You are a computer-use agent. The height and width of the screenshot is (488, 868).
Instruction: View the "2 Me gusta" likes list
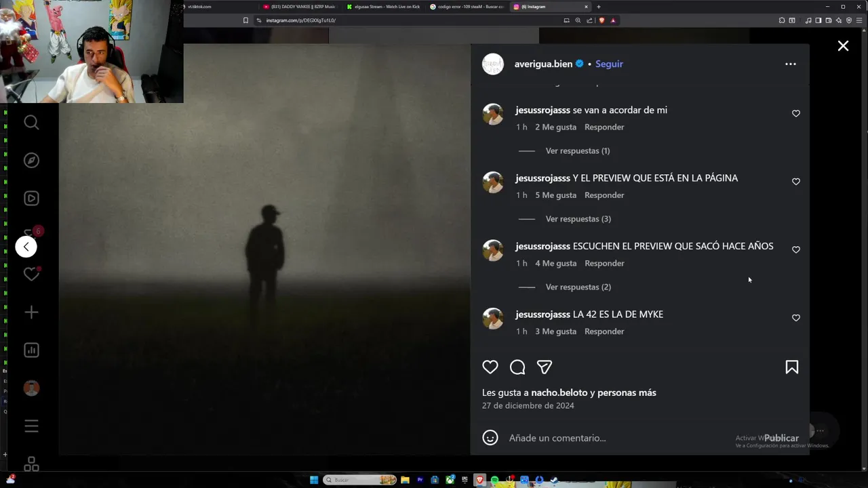[x=555, y=127]
